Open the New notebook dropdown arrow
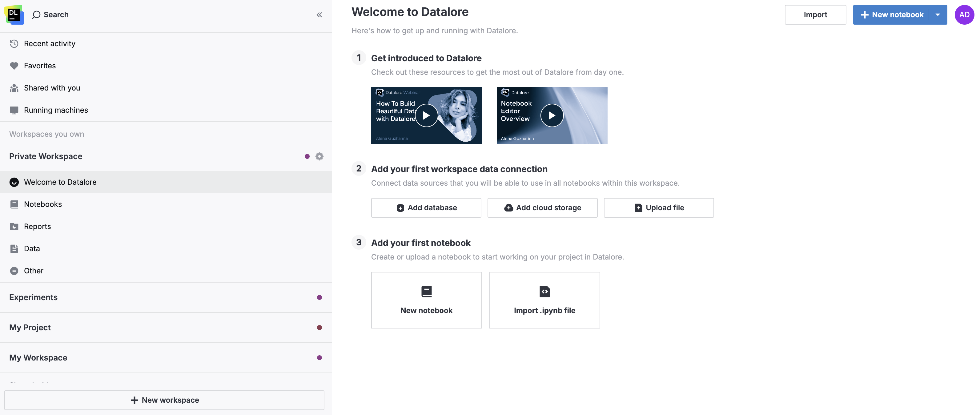 click(938, 14)
